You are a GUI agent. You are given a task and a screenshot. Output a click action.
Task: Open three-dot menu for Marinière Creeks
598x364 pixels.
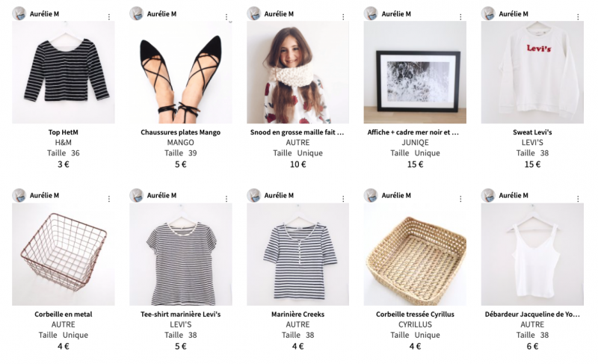pyautogui.click(x=343, y=199)
